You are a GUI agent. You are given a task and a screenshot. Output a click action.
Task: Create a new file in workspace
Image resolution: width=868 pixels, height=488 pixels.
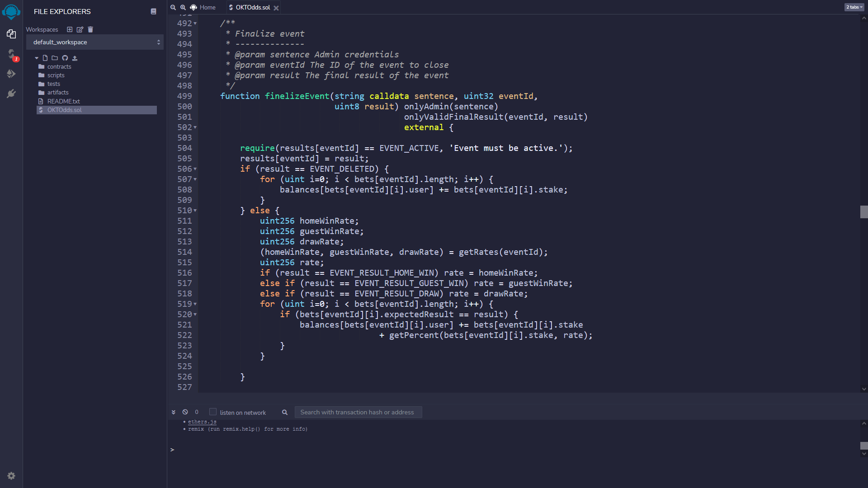(45, 58)
